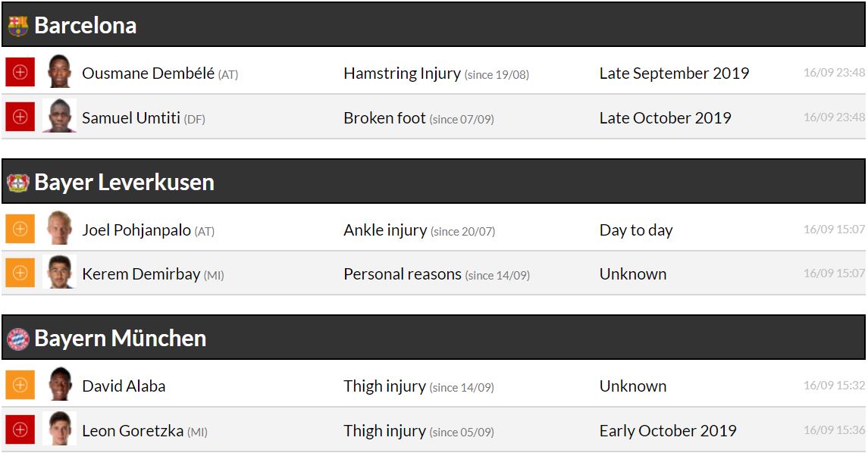
Task: Click Goretzka's Early October 2019 return date
Action: (x=668, y=431)
